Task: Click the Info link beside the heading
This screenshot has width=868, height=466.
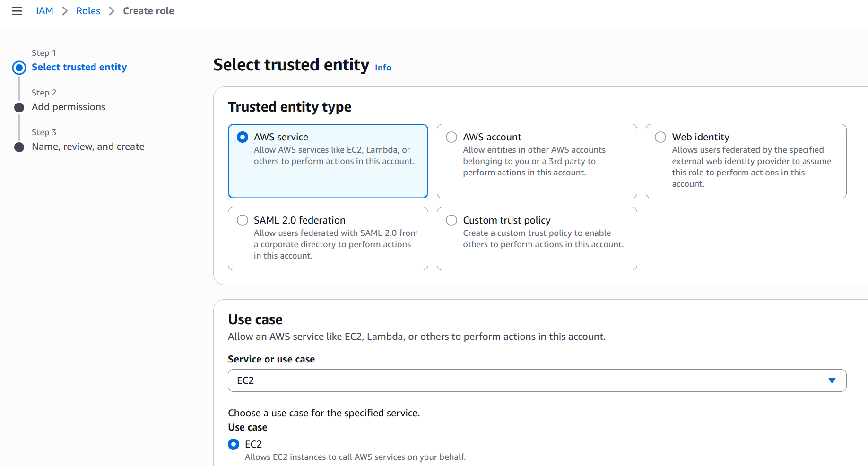Action: (383, 68)
